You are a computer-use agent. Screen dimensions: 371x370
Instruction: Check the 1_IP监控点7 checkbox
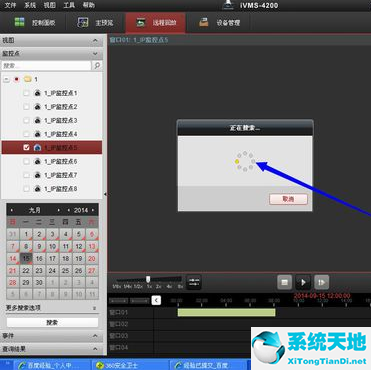pos(26,175)
